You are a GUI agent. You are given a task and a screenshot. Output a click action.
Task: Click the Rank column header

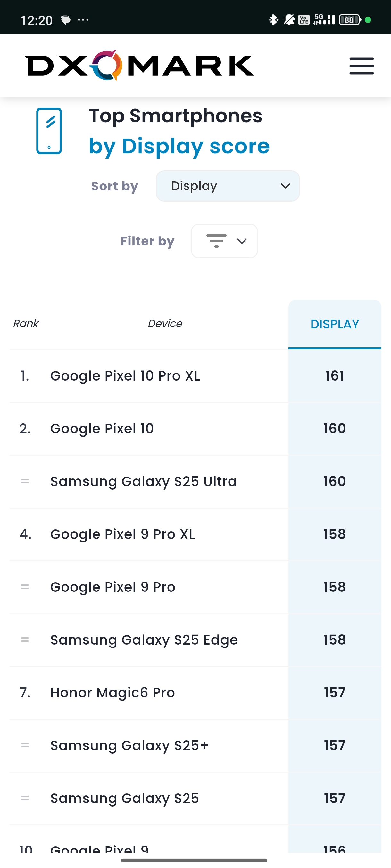point(26,324)
